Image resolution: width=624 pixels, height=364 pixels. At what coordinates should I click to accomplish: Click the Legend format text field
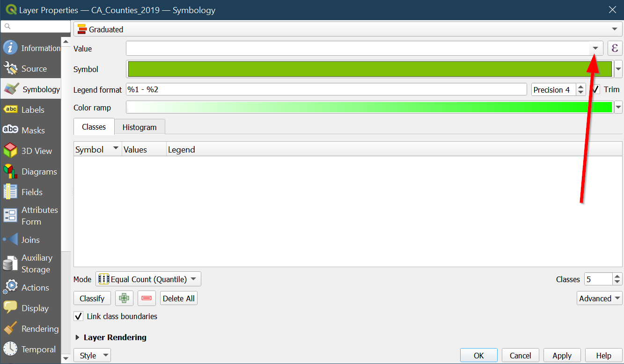pos(326,89)
